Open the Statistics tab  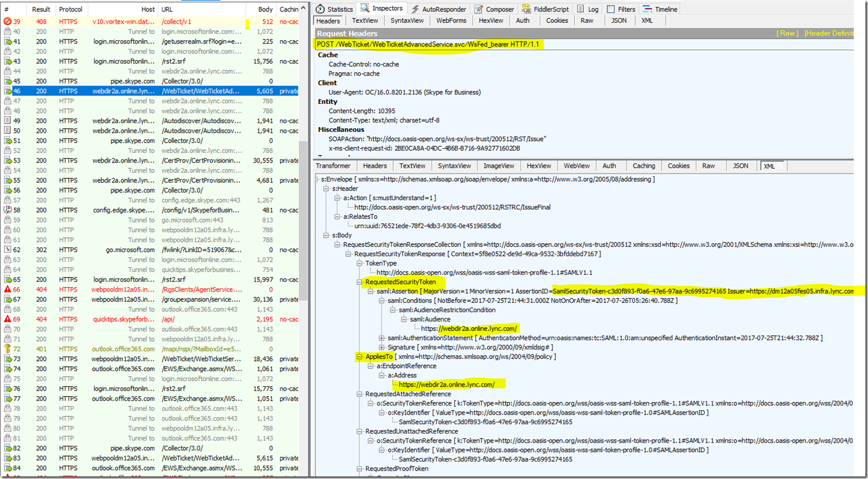coord(335,9)
